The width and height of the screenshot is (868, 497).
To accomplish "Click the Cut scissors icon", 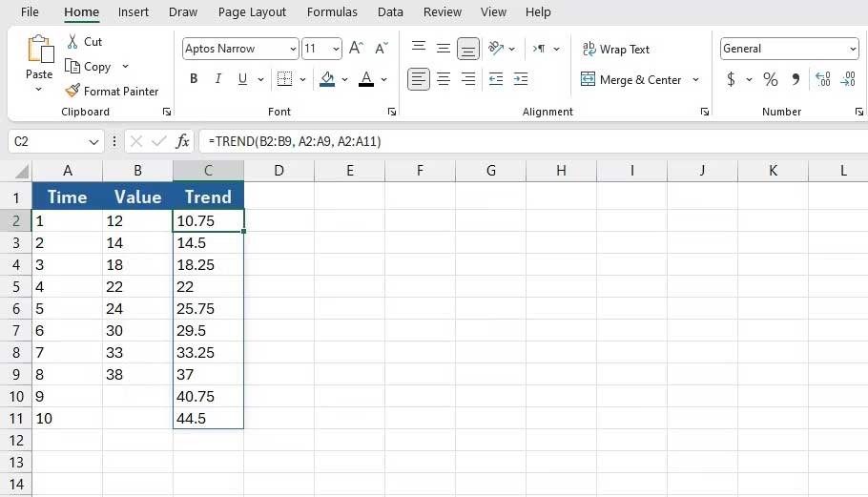I will 73,42.
